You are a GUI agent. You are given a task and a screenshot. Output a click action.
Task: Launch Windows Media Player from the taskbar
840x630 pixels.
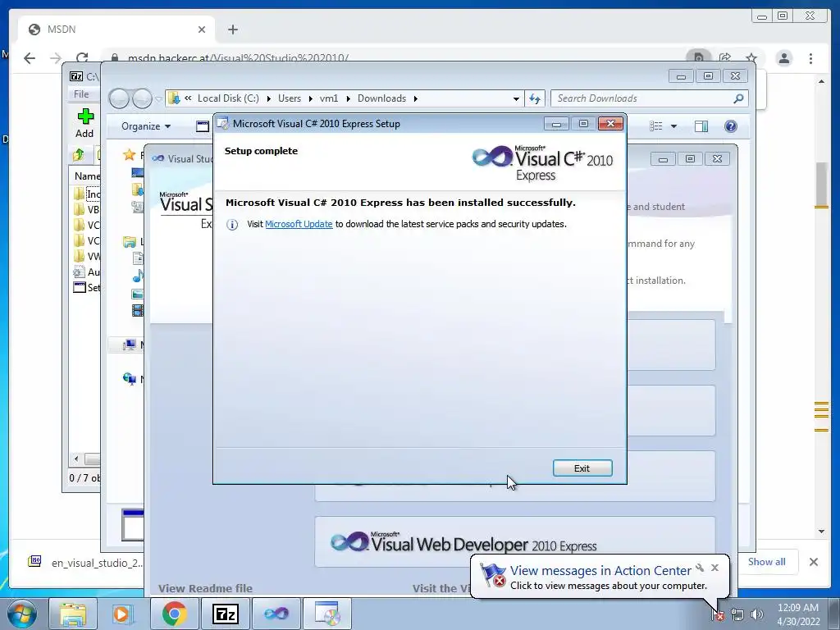pyautogui.click(x=123, y=614)
